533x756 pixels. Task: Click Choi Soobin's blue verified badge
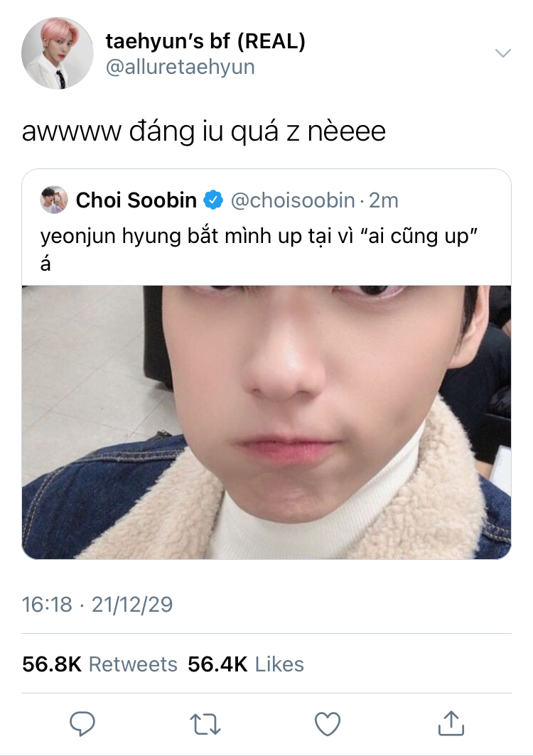(213, 200)
